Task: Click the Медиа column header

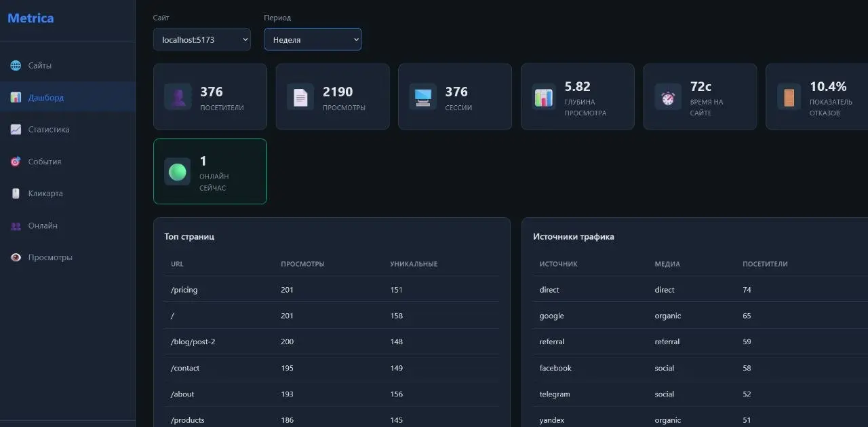Action: point(667,264)
